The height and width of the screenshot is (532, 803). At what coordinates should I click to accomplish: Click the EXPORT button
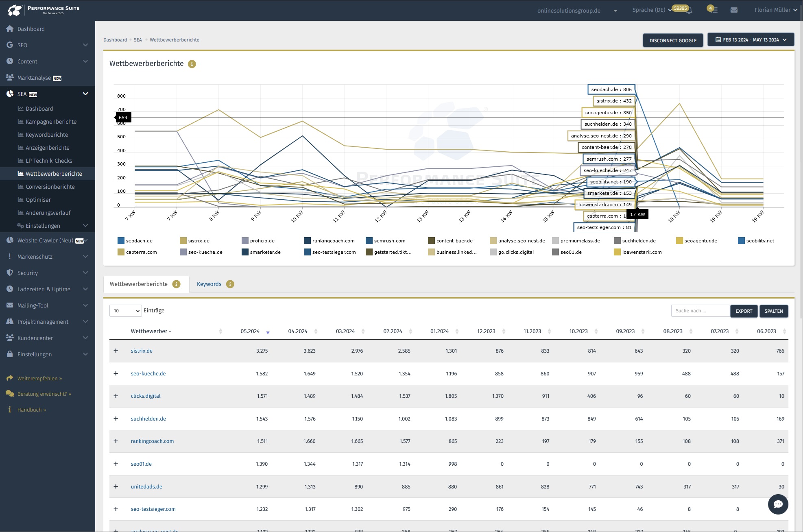tap(744, 311)
